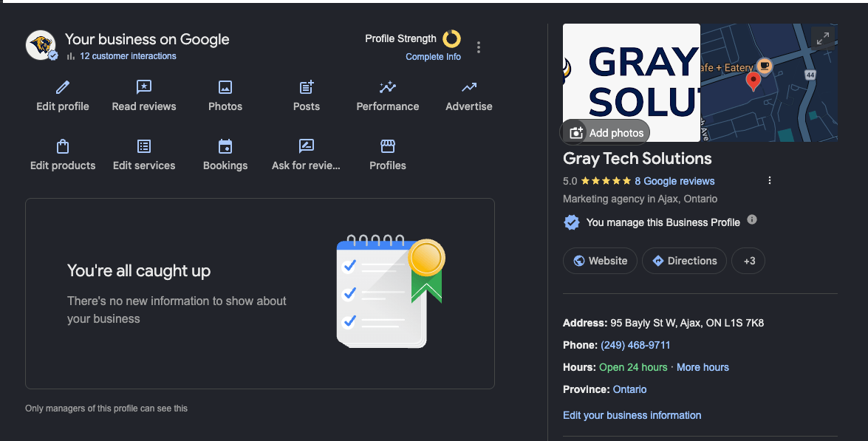
Task: Click the phone number (249) 468-9711
Action: coord(635,345)
